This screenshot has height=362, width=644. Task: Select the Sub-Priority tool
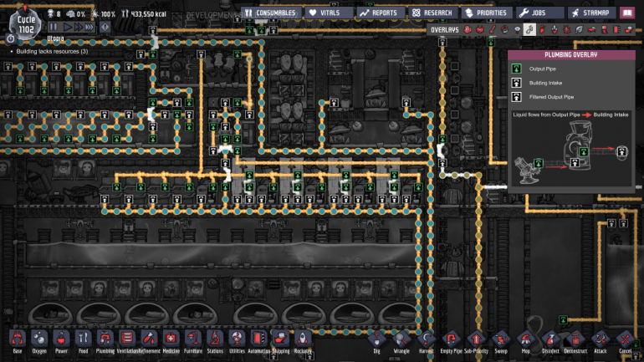tap(476, 341)
